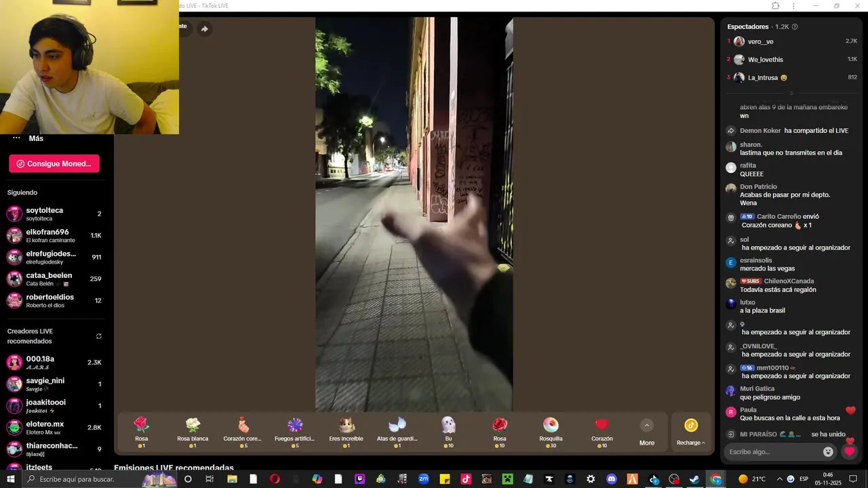Image resolution: width=868 pixels, height=488 pixels.
Task: Open the 21°C weather widget
Action: pos(752,479)
